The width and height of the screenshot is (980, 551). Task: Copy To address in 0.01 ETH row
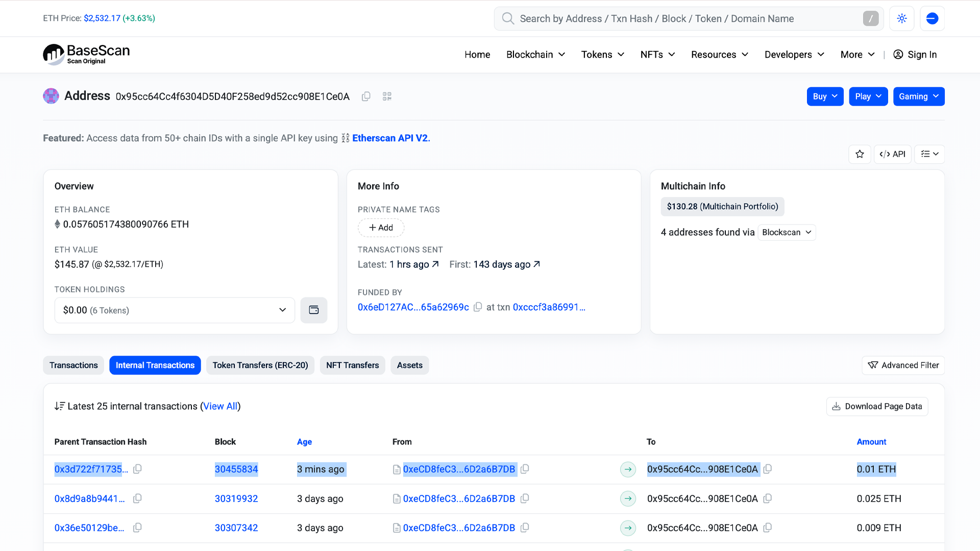(x=767, y=469)
